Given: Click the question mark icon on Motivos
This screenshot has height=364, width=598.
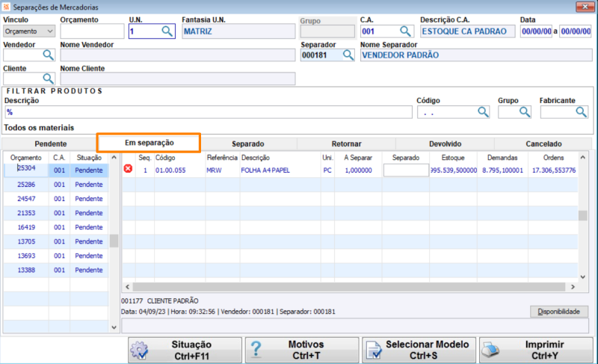Looking at the screenshot, I should (256, 350).
